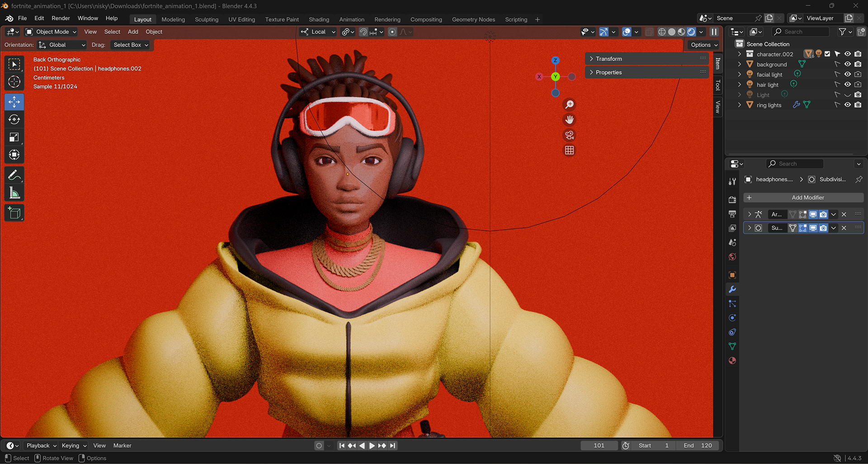Open the Tool properties tab icon
The height and width of the screenshot is (464, 868).
pos(732,182)
